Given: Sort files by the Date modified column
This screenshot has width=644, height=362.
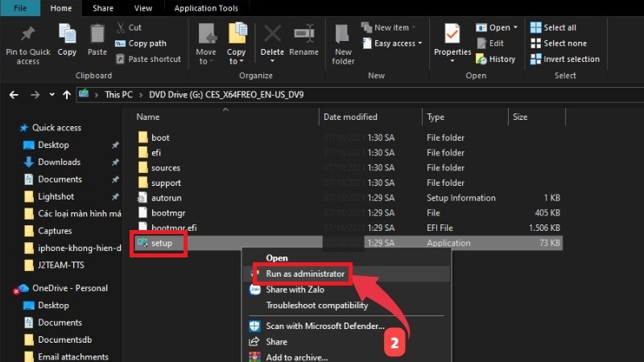Looking at the screenshot, I should [x=350, y=117].
